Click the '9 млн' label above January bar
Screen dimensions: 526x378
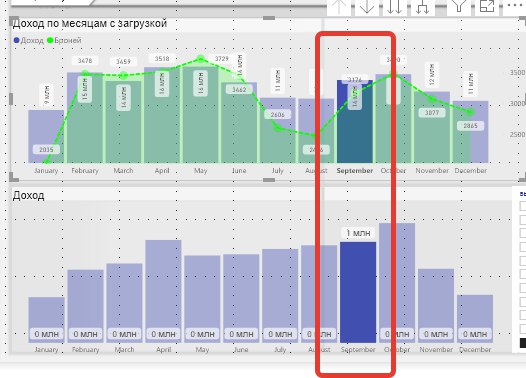coord(46,95)
